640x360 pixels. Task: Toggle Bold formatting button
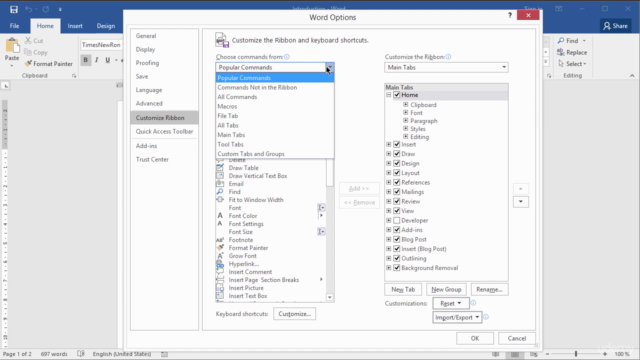[x=85, y=60]
